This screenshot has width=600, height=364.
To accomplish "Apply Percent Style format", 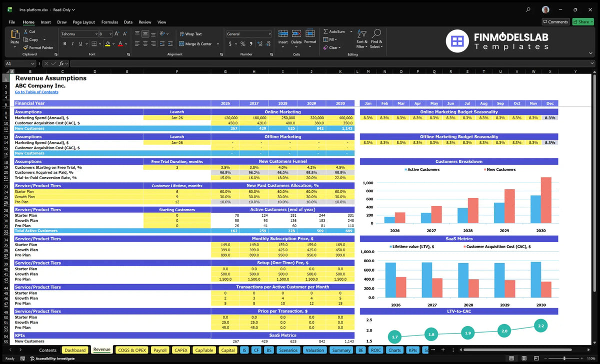I will [243, 44].
